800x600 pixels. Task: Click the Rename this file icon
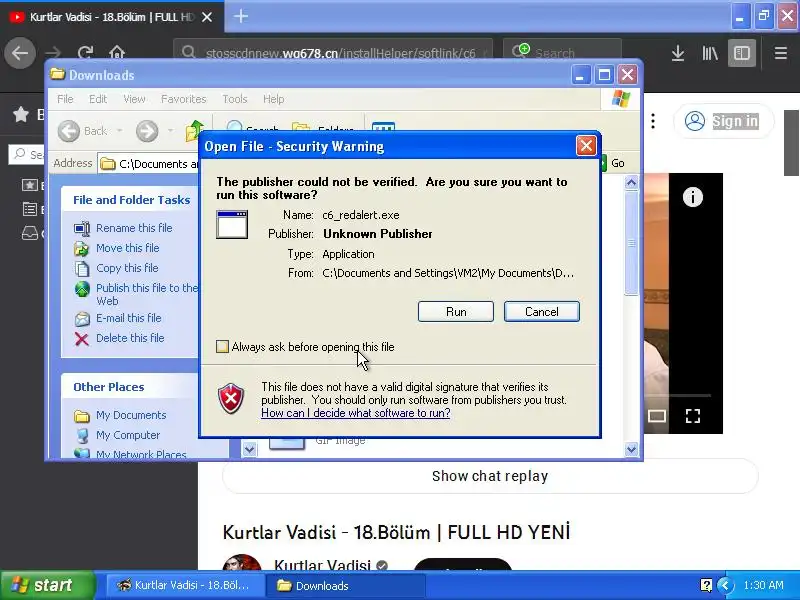pos(82,228)
